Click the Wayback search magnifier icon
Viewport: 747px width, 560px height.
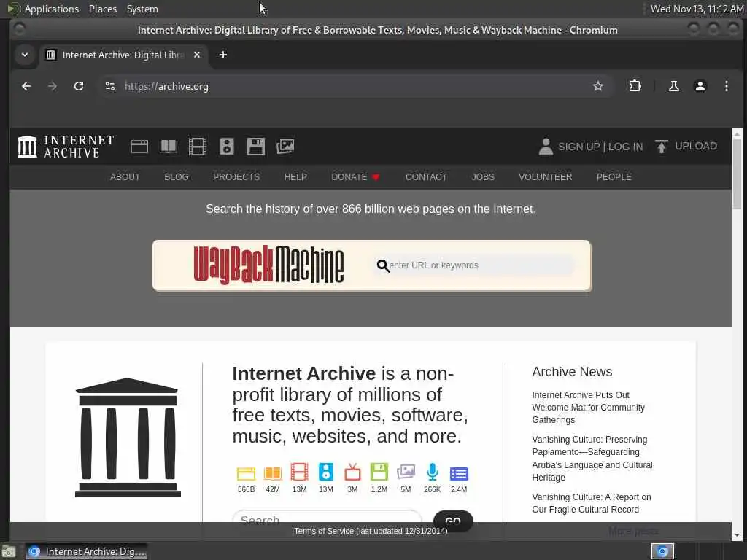[383, 265]
